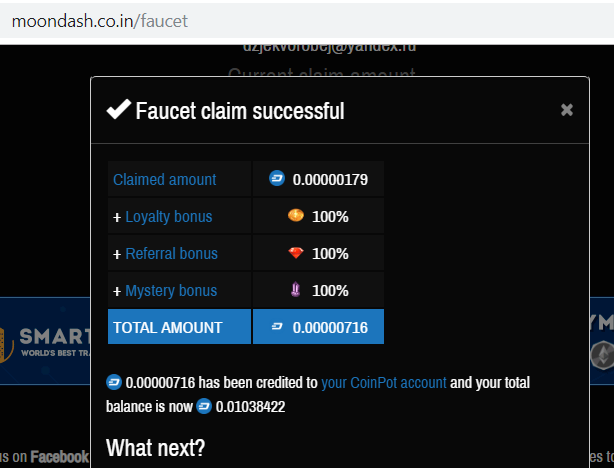Click the Facebook link at the page bottom
This screenshot has width=614, height=468.
[x=59, y=457]
